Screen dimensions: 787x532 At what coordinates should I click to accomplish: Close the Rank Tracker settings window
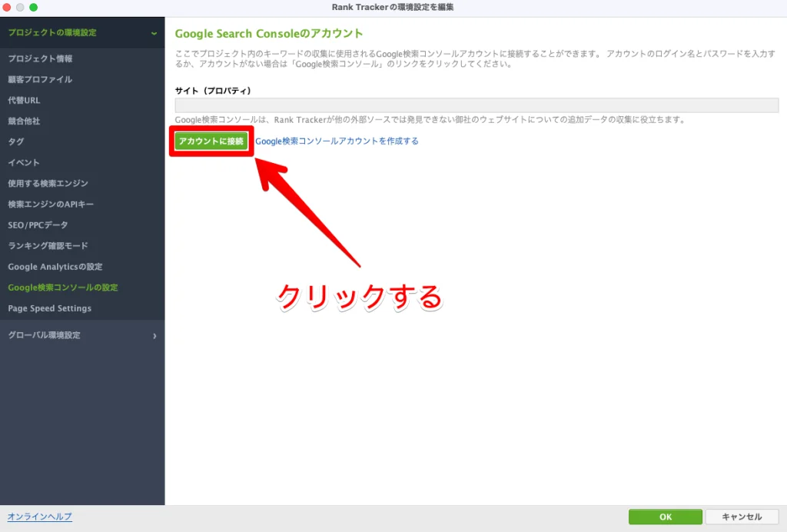click(x=6, y=7)
